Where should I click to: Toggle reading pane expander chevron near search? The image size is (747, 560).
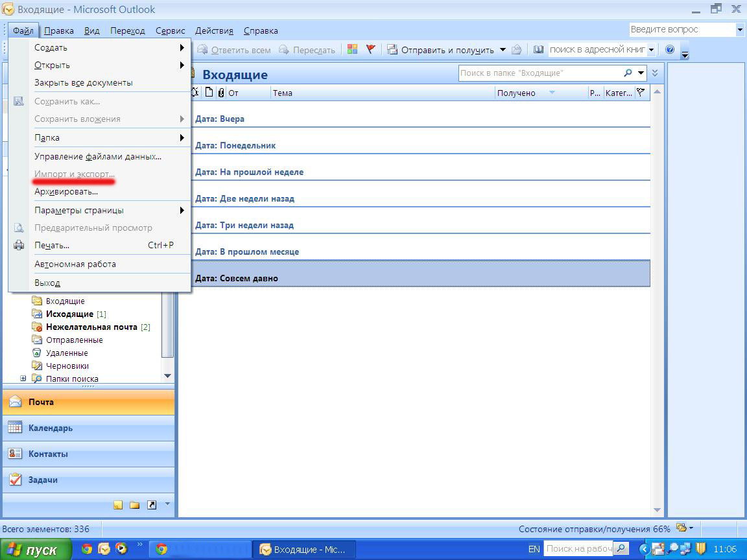654,73
